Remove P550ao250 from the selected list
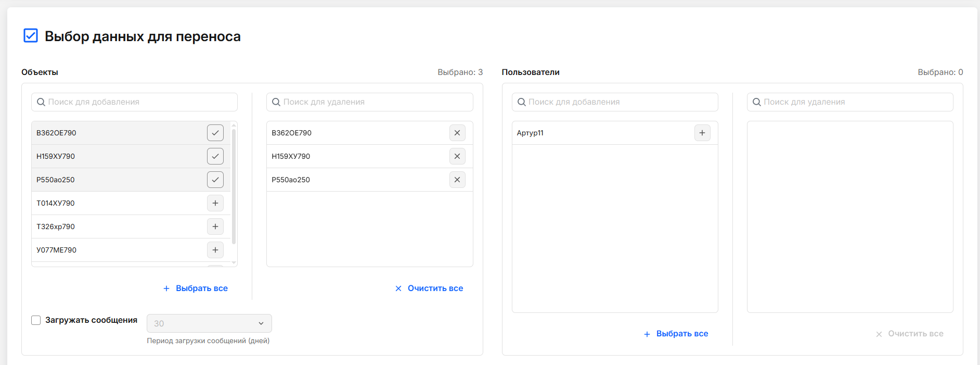Image resolution: width=980 pixels, height=365 pixels. [x=457, y=180]
